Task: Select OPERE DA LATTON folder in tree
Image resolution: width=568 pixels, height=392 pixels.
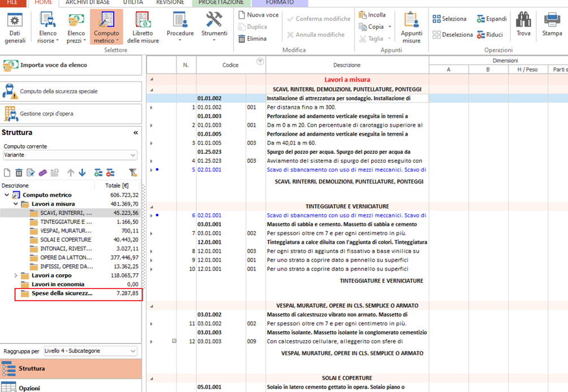Action: click(x=66, y=257)
